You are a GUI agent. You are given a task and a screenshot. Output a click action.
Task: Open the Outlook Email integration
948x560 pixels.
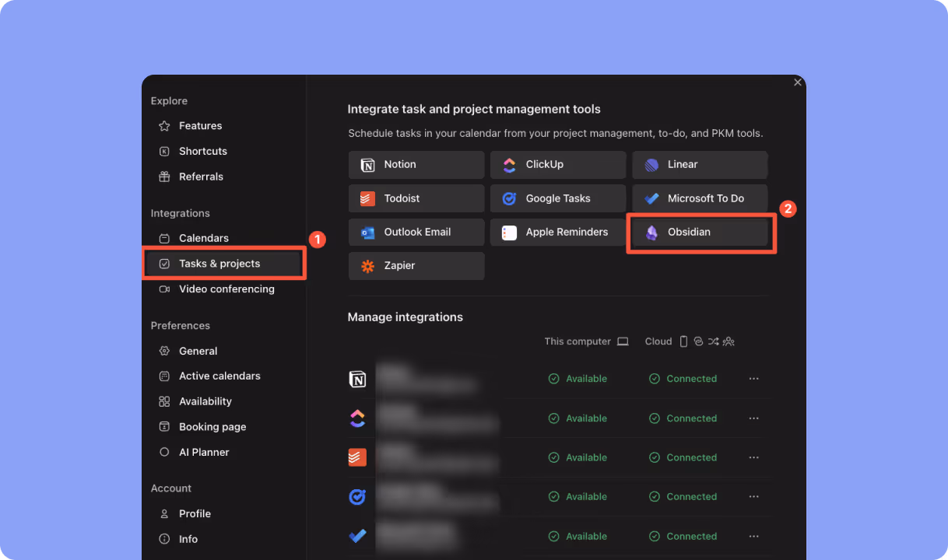tap(416, 232)
